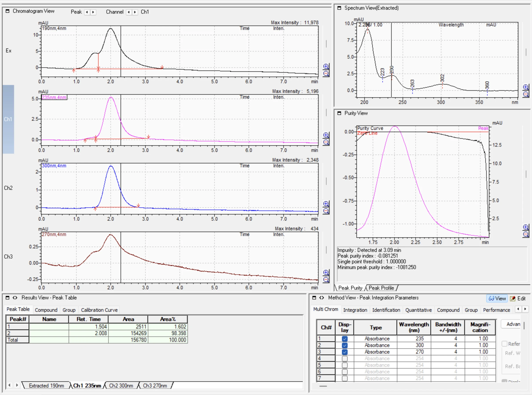Switch to next channel with Channel right arrow
Viewport: 532px width, 395px height.
coord(135,12)
